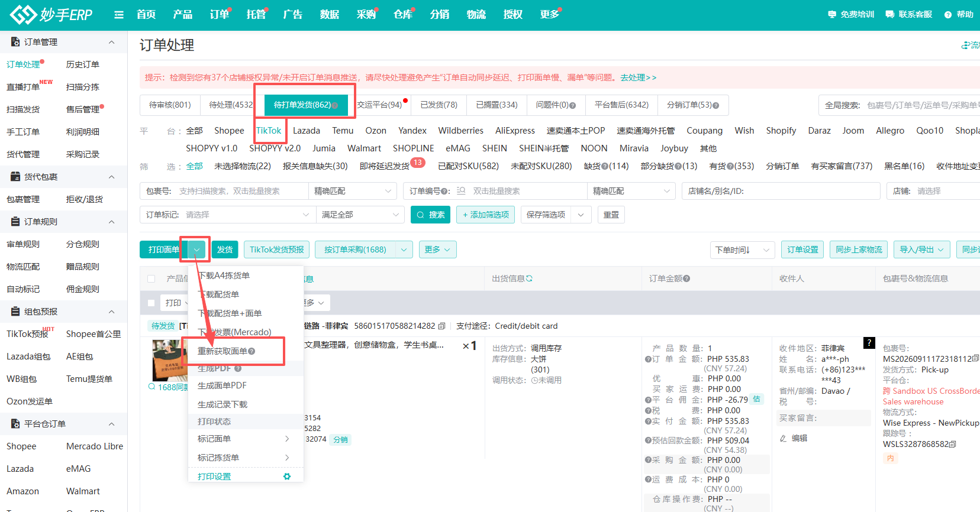Click help icon beside 运费成本
The height and width of the screenshot is (512, 980).
point(649,479)
